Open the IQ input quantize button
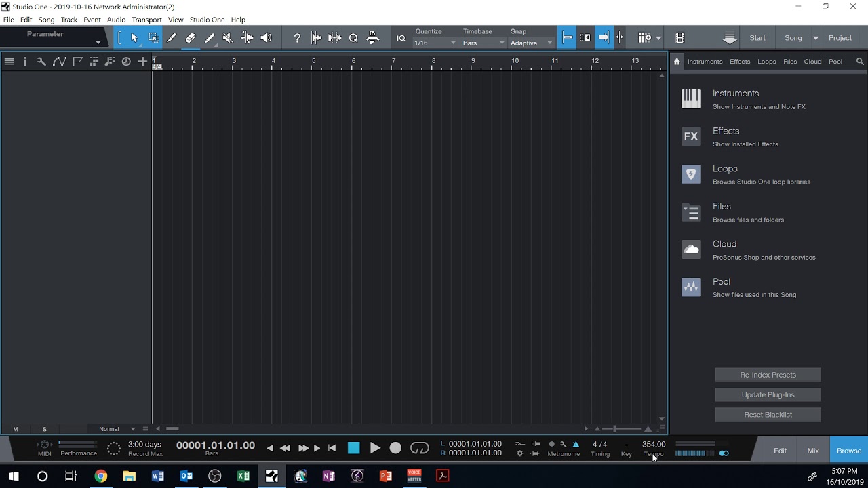The height and width of the screenshot is (488, 868). [401, 38]
